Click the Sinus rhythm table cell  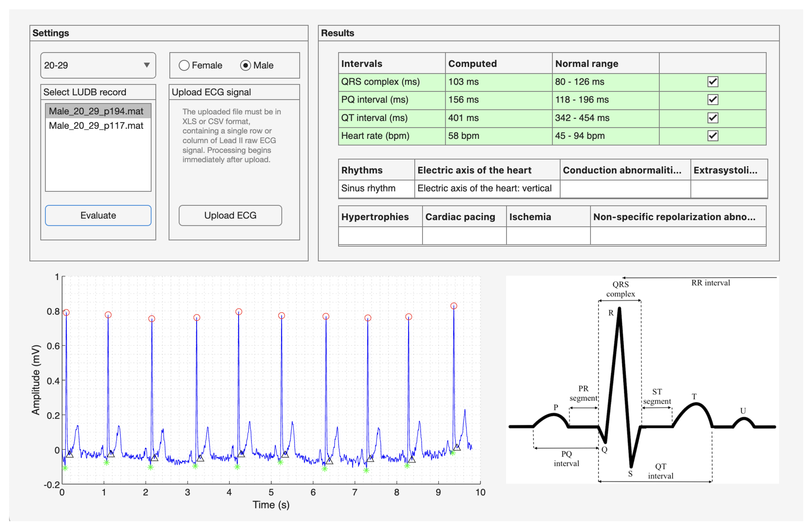[x=376, y=188]
